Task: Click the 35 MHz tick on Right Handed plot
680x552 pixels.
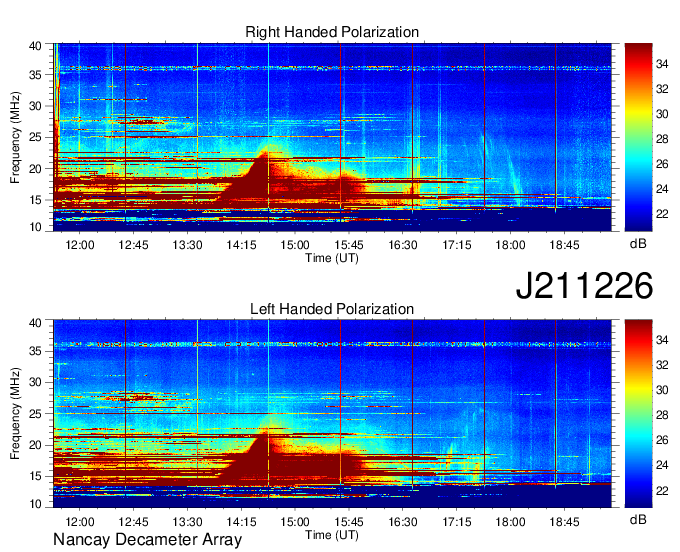Action: pyautogui.click(x=36, y=75)
